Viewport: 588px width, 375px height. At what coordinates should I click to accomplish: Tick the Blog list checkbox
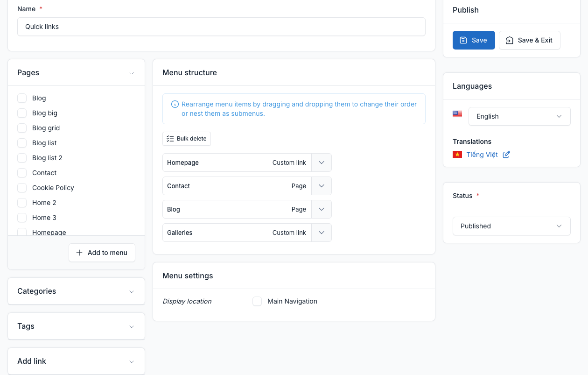[22, 143]
